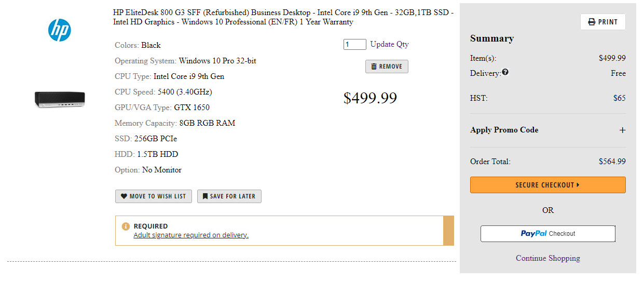Click the printer icon in the summary
Screen dimensions: 644x281
coord(592,22)
